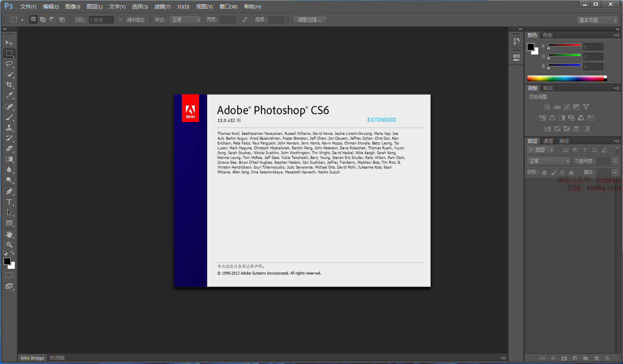Screen dimensions: 623x364
Task: Select the Lasso tool
Action: (9, 64)
